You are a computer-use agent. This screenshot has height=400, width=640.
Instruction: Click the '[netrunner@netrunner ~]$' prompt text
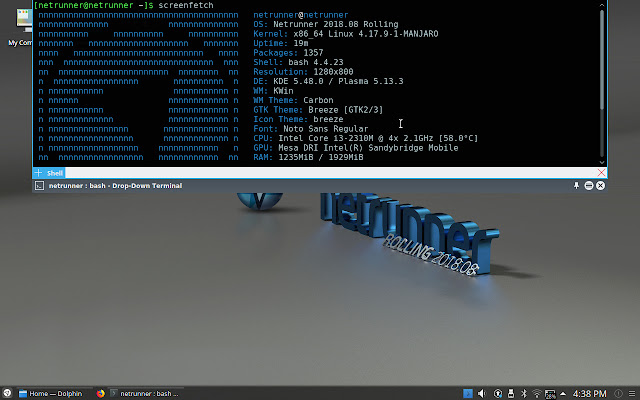tap(93, 5)
